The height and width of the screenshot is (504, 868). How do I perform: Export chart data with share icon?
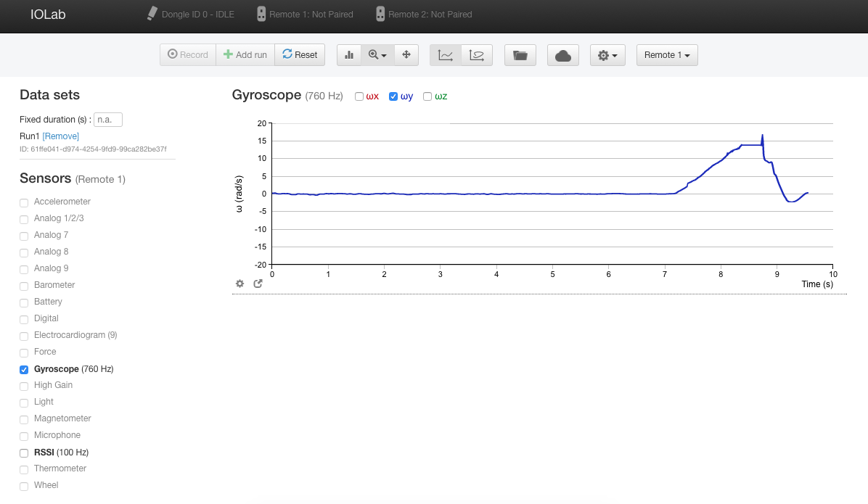click(x=258, y=284)
